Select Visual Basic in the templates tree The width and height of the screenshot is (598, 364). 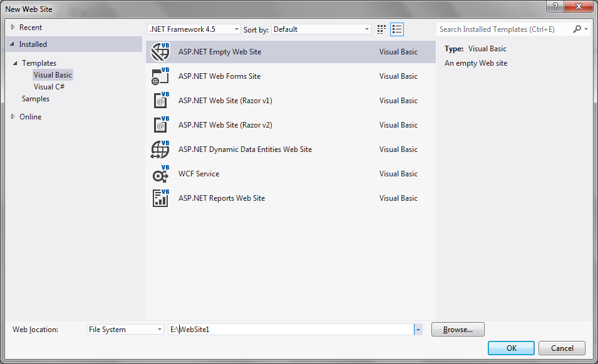click(53, 75)
